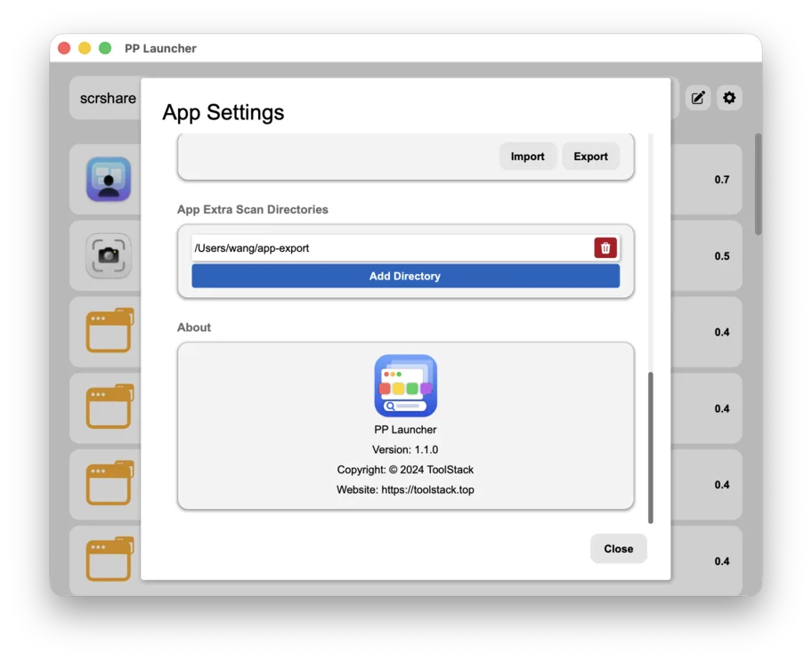Screen dimensions: 812x662
Task: Click the Version: 1.1.0 text
Action: coord(405,449)
